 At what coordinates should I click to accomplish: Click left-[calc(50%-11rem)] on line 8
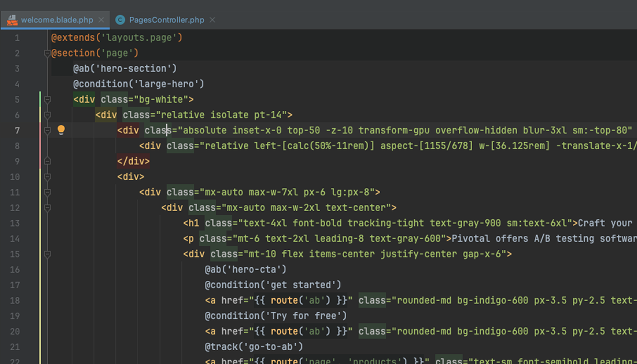[x=315, y=146]
